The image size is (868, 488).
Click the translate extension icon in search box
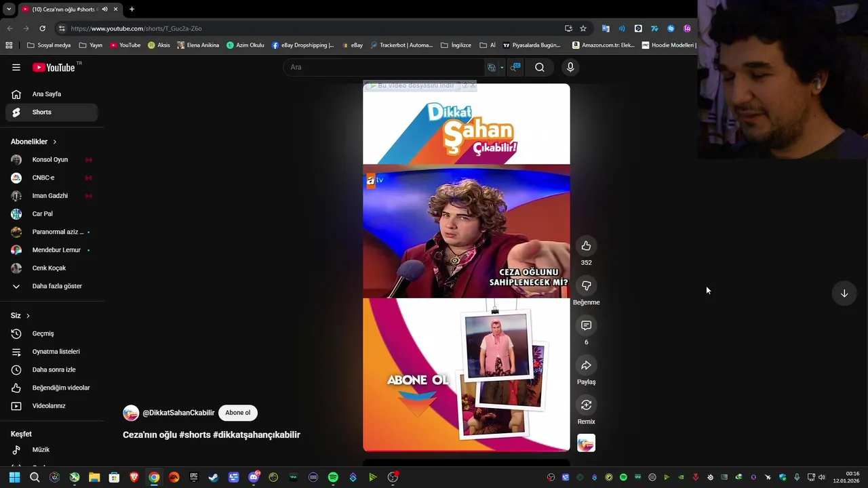tap(492, 67)
